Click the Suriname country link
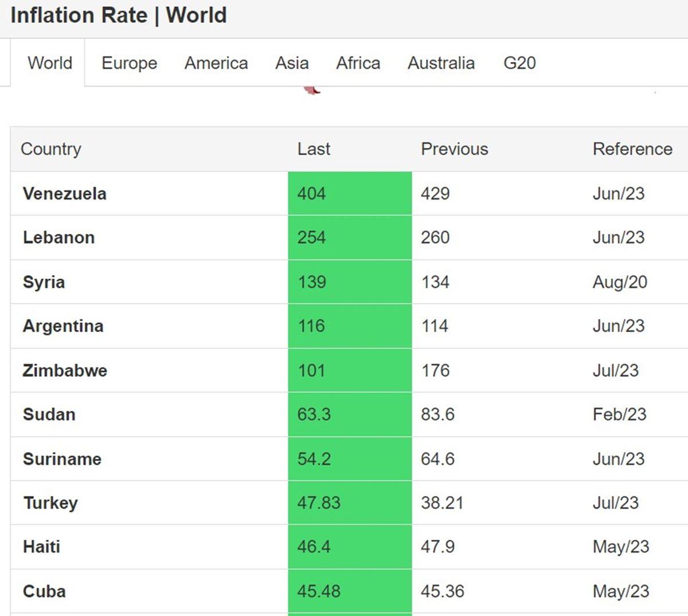This screenshot has height=616, width=688. pos(62,459)
